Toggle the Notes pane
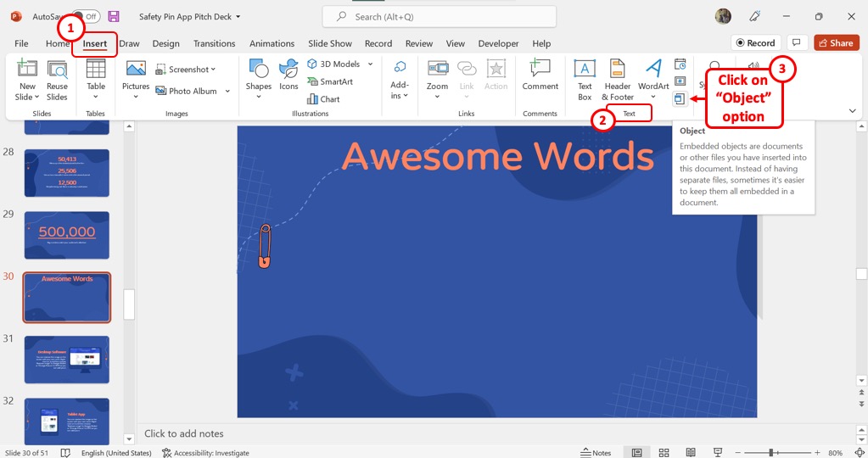This screenshot has width=868, height=458. point(596,452)
